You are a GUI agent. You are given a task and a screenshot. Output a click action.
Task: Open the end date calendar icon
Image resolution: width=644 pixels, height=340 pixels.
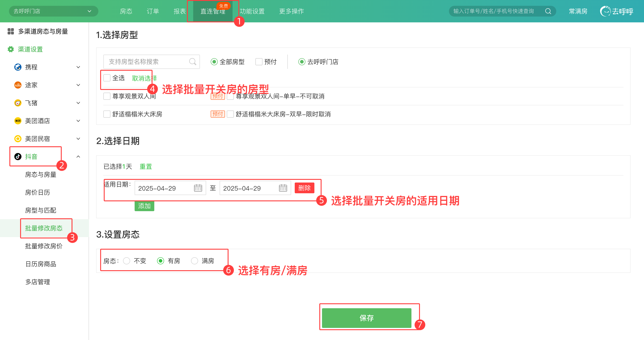[283, 188]
